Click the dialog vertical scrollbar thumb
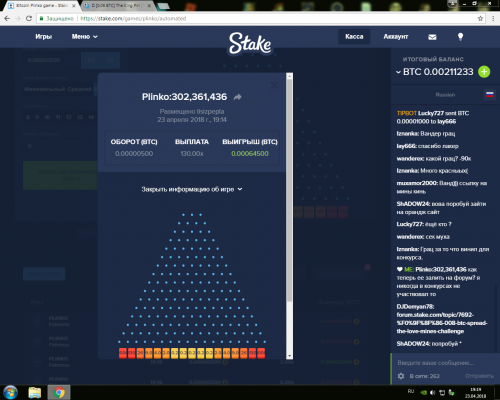 click(289, 191)
